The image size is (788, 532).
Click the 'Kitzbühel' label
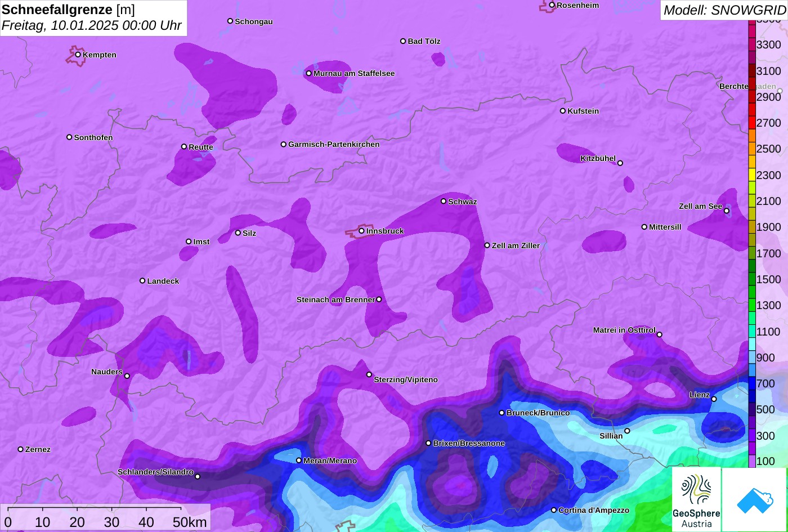pos(598,159)
